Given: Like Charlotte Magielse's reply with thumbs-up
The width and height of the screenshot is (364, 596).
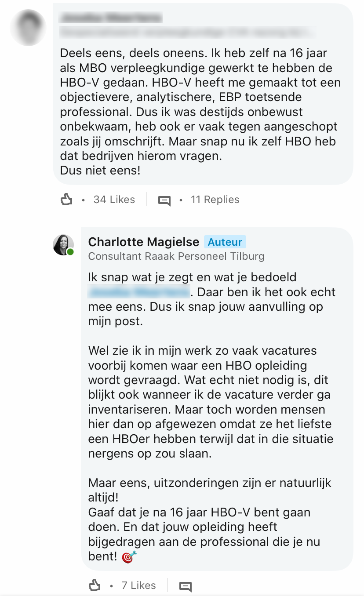Looking at the screenshot, I should pos(95,585).
